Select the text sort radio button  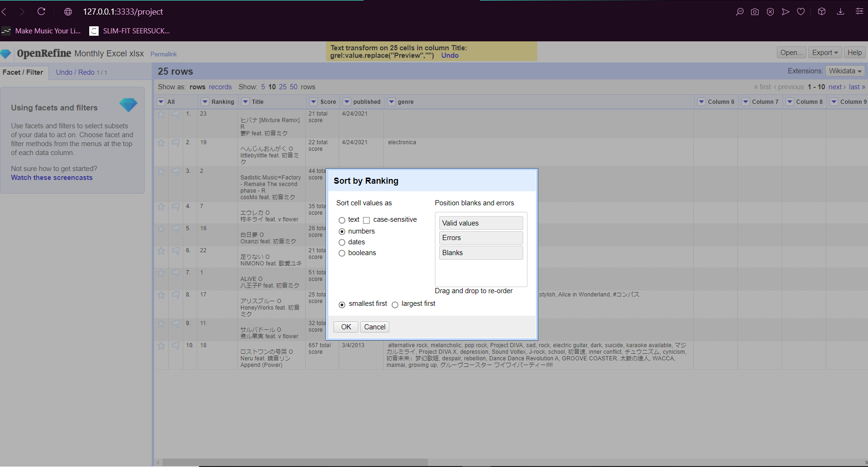coord(342,220)
